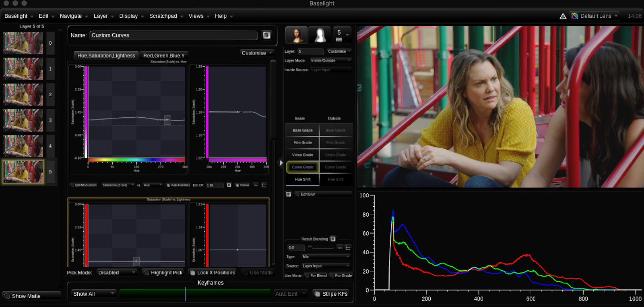Click the keyframe graph icon in Result Blending
Screen dimensions: 644x307
(348, 247)
